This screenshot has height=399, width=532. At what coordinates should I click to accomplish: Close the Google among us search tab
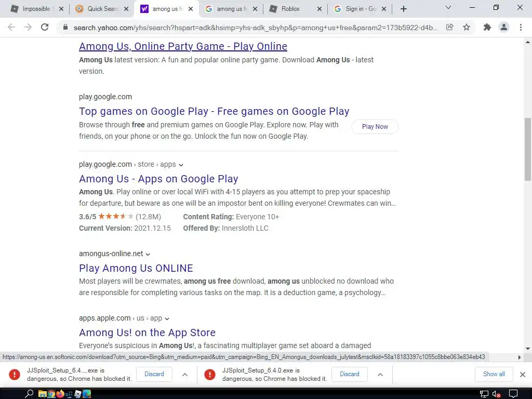pyautogui.click(x=255, y=9)
